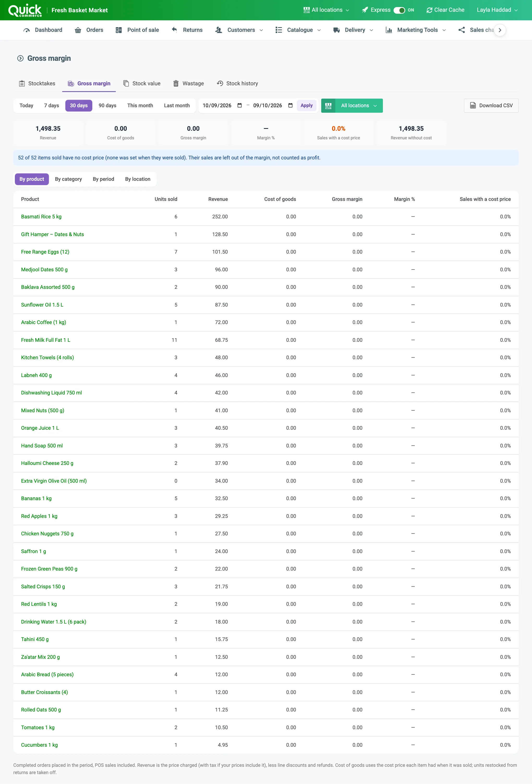Expand the Catalogue menu
532x784 pixels.
[x=298, y=30]
